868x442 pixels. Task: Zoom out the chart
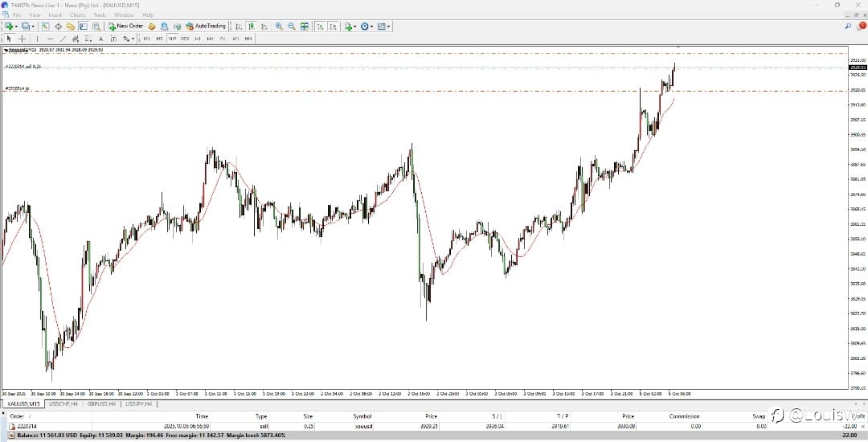point(292,26)
